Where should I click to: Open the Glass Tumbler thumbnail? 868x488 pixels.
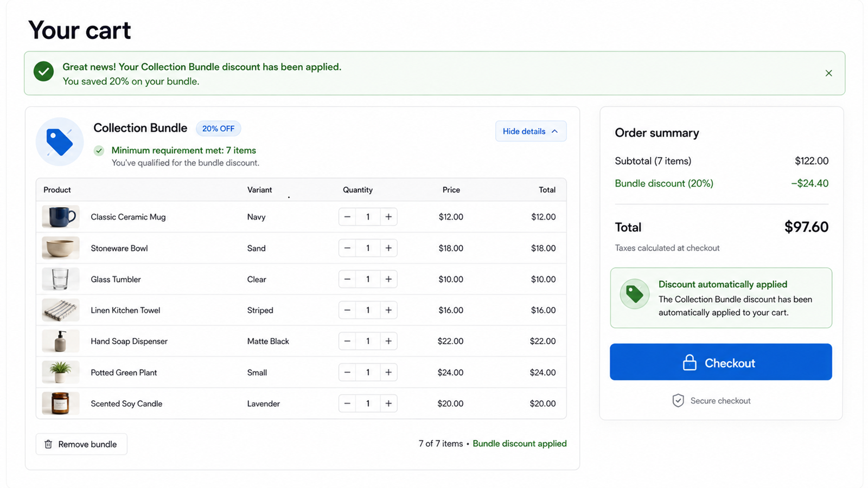pyautogui.click(x=61, y=279)
